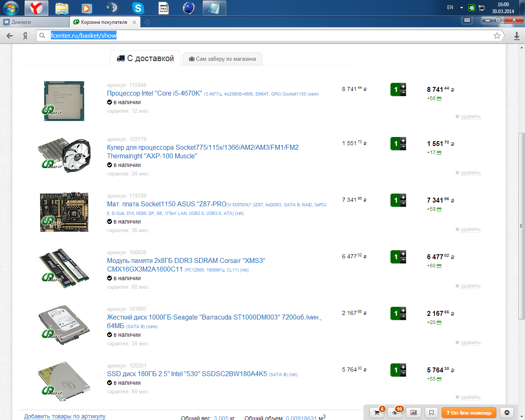Screen dimensions: 525x420
Task: Launch the media player taskbar icon
Action: point(87,8)
